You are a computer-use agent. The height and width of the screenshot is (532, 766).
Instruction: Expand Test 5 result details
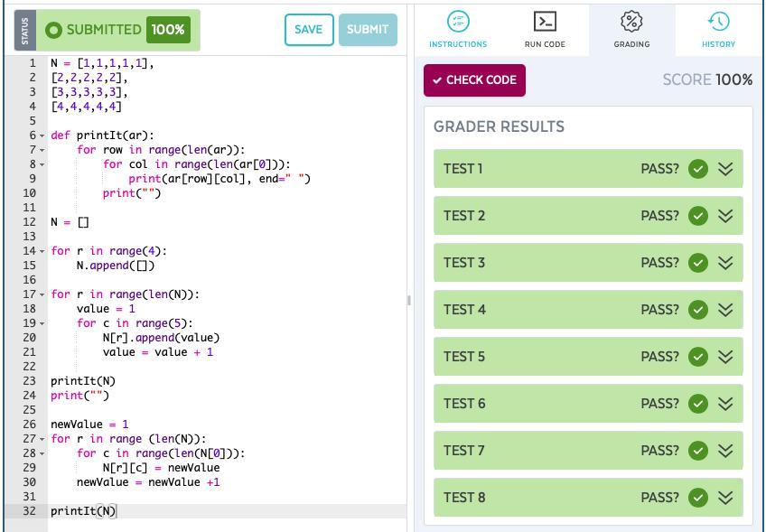(725, 357)
